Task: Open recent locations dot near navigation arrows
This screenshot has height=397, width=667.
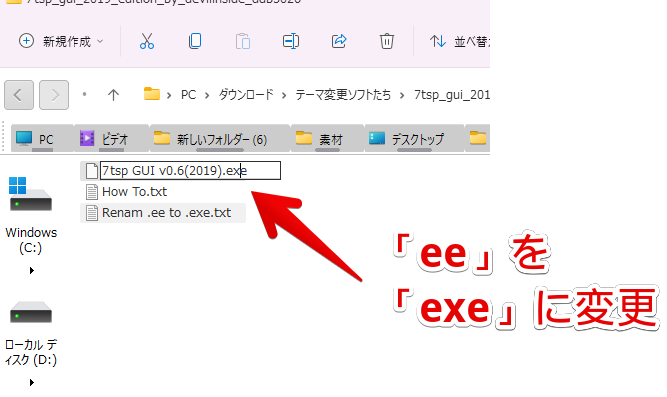Action: click(84, 94)
